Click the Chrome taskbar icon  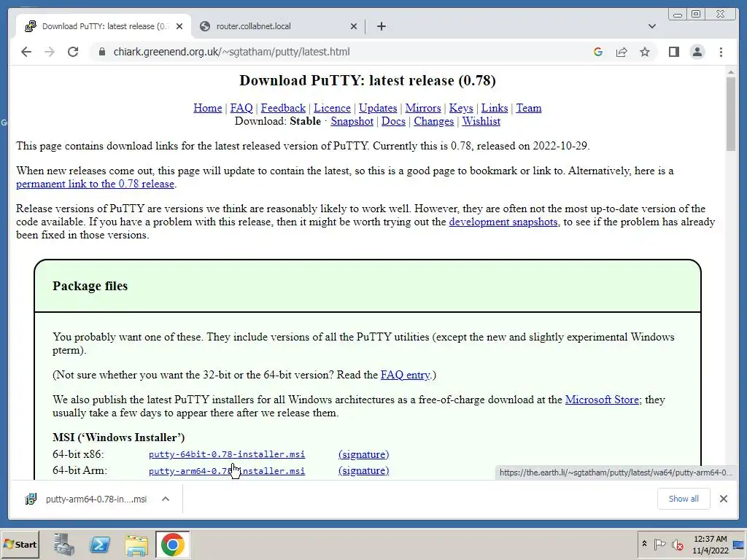coord(172,544)
